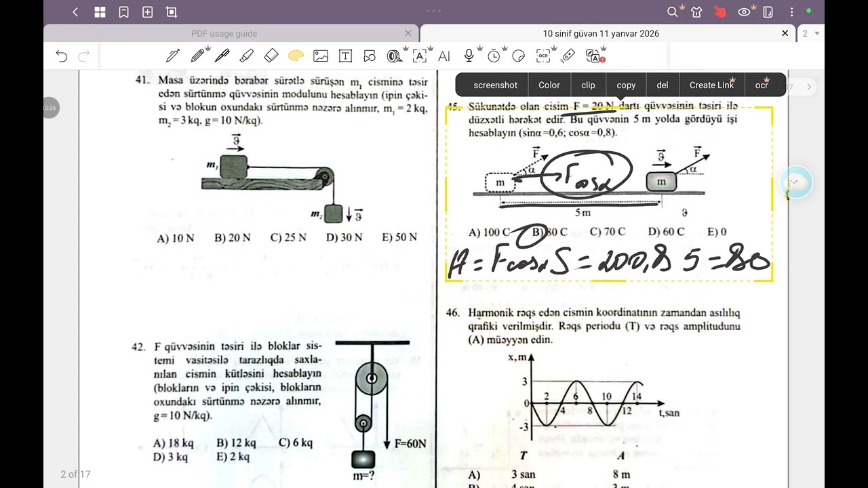This screenshot has height=488, width=868.
Task: Select the 10 sinif güvən 11 yanvar 2026 tab
Action: (x=601, y=33)
